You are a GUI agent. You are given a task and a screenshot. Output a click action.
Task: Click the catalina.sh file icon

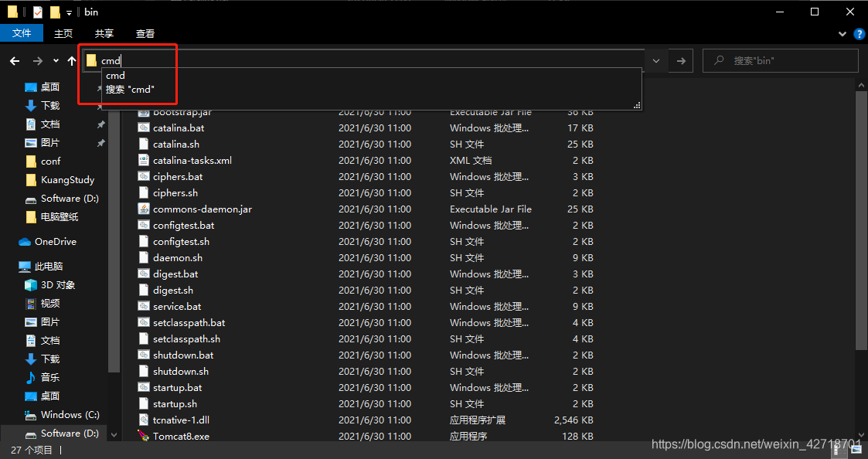pyautogui.click(x=143, y=144)
